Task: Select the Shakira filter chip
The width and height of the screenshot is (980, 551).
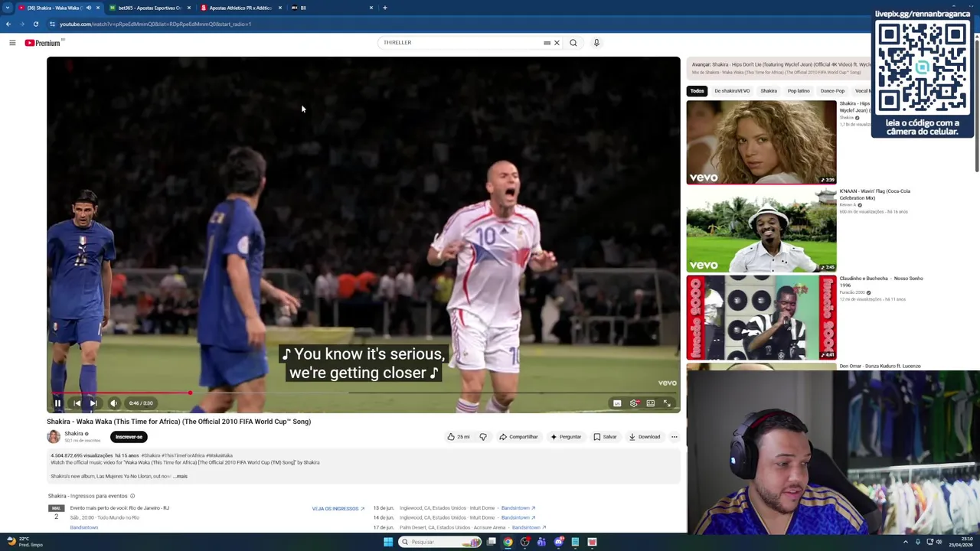Action: (x=769, y=91)
